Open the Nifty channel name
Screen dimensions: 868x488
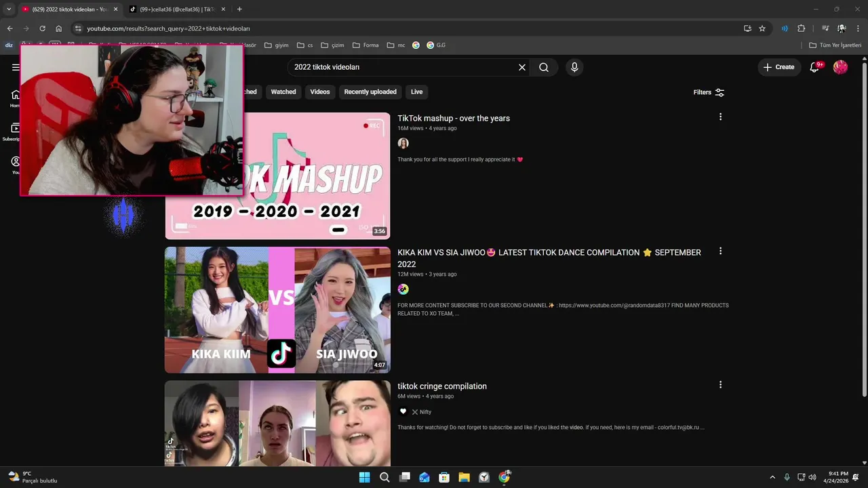(x=425, y=412)
